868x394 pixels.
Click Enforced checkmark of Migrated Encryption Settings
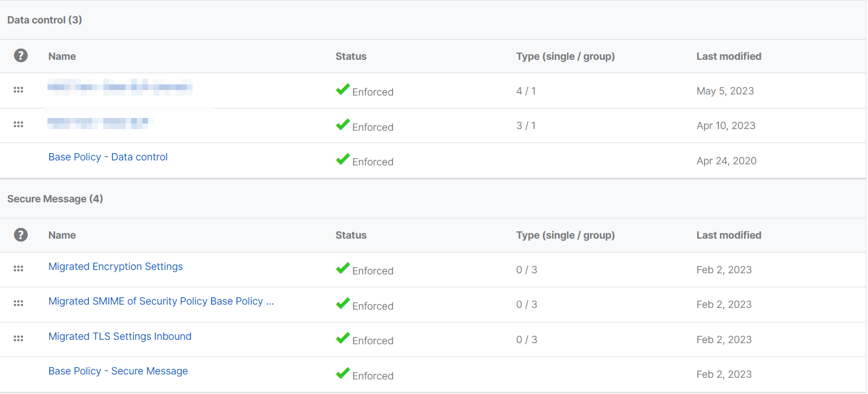343,268
